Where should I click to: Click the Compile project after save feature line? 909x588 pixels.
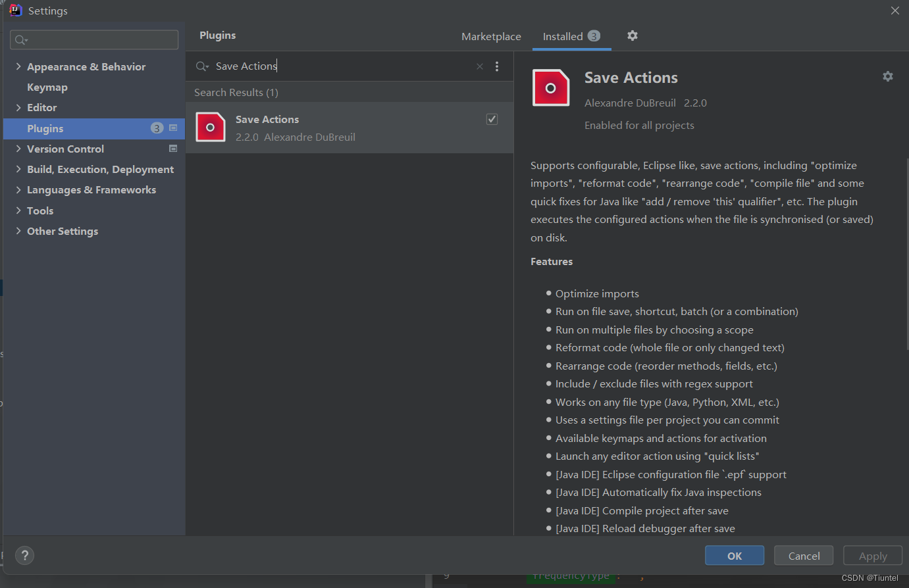[x=642, y=510]
